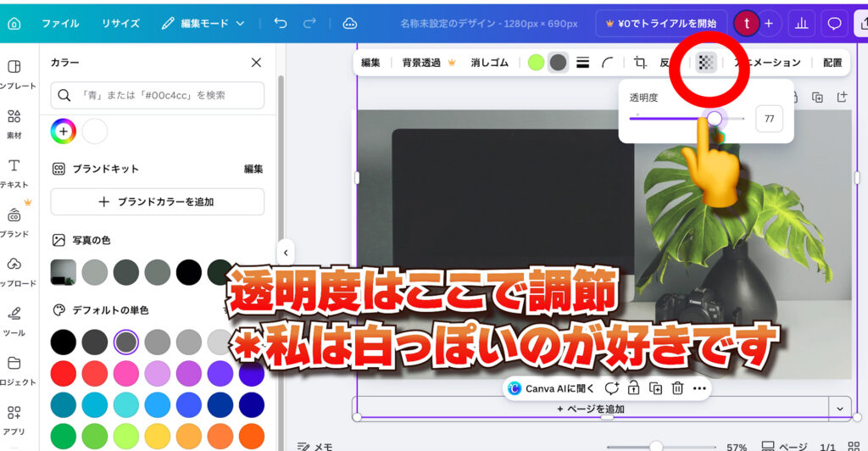Screen dimensions: 868x451
Task: Click the transparency checkerboard icon
Action: pos(706,62)
